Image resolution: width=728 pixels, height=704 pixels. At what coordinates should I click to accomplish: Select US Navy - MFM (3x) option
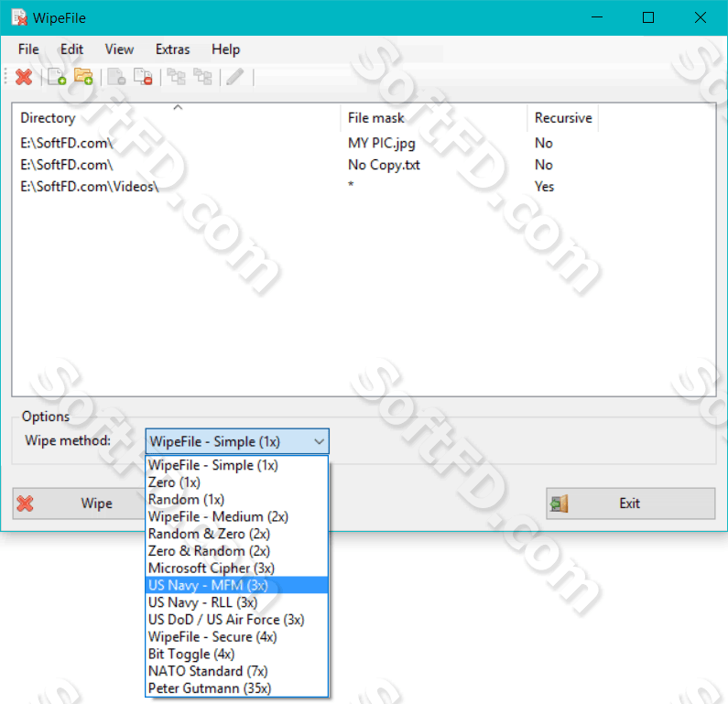(x=237, y=585)
